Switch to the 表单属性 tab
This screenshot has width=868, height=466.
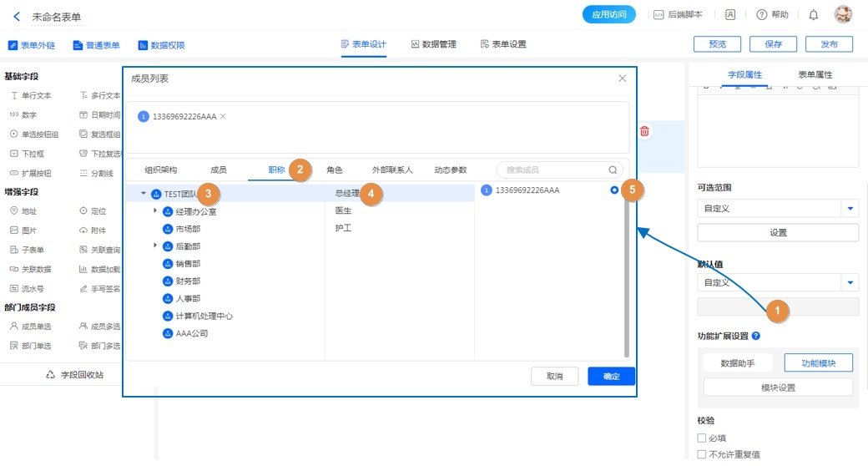click(x=815, y=74)
